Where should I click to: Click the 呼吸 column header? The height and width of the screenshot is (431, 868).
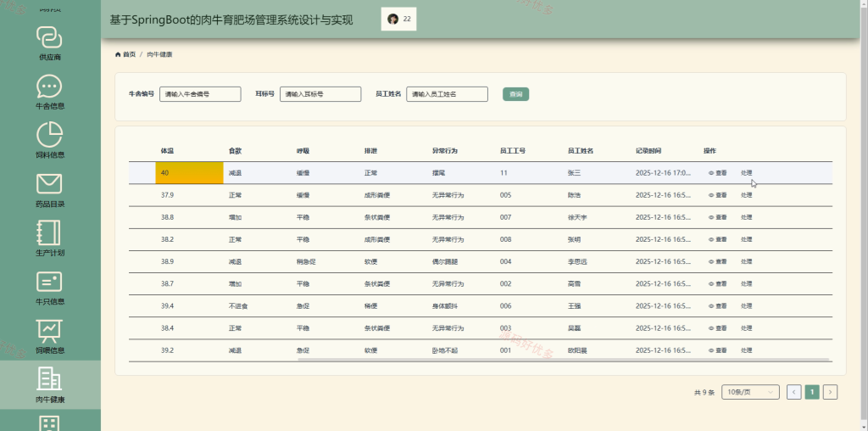click(303, 151)
